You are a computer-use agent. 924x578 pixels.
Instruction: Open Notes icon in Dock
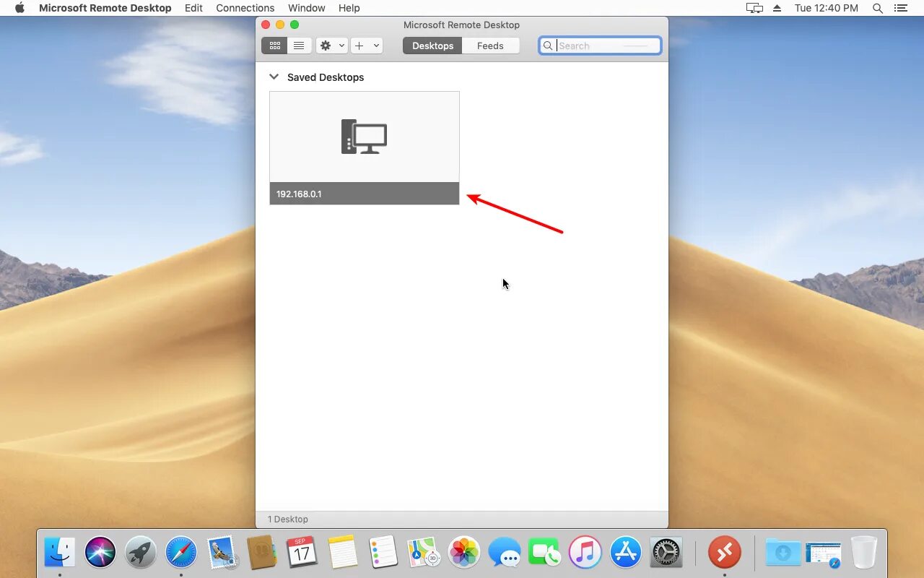pyautogui.click(x=343, y=553)
